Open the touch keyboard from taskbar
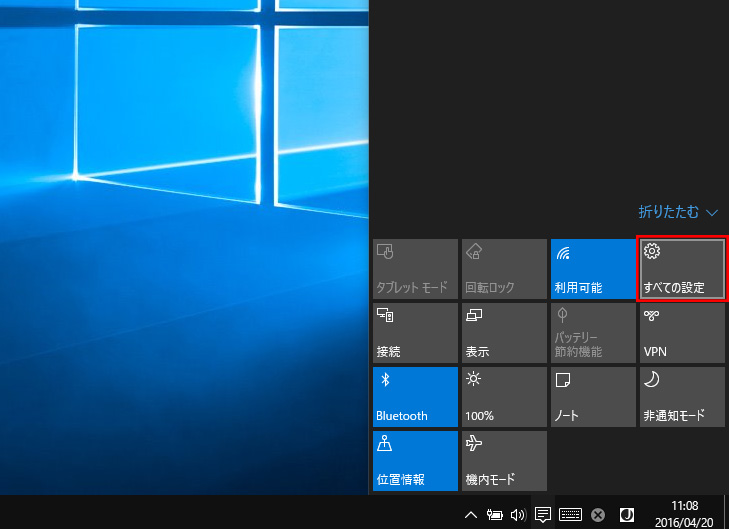The width and height of the screenshot is (729, 529). coord(571,515)
